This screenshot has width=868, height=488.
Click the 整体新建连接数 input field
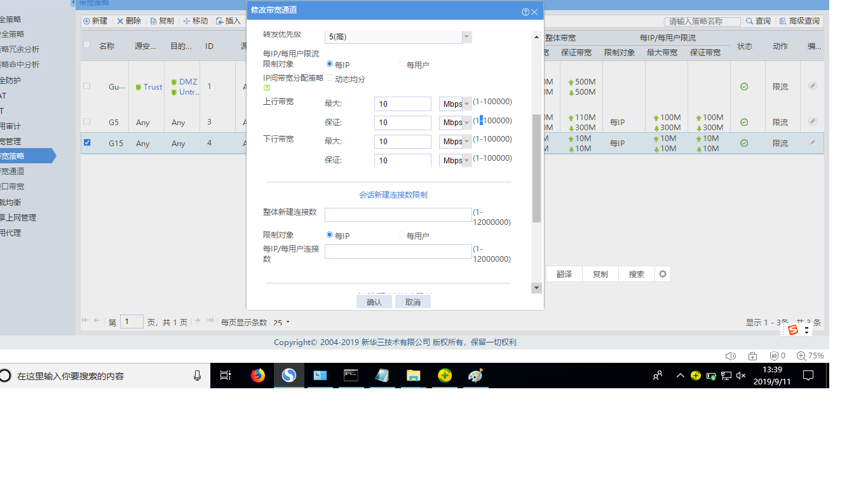tap(398, 215)
